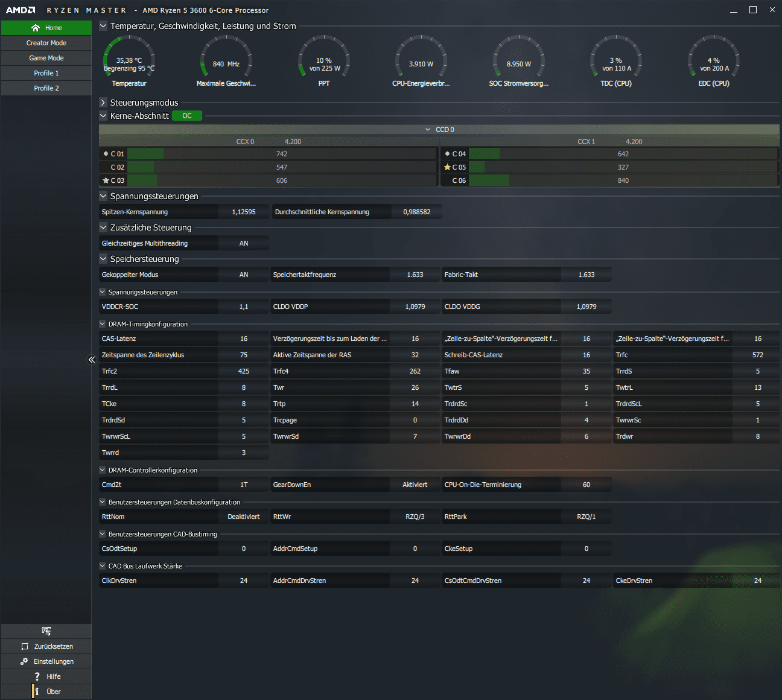Click the import/export icon above Zurücksetzen
The height and width of the screenshot is (700, 782).
pyautogui.click(x=46, y=631)
